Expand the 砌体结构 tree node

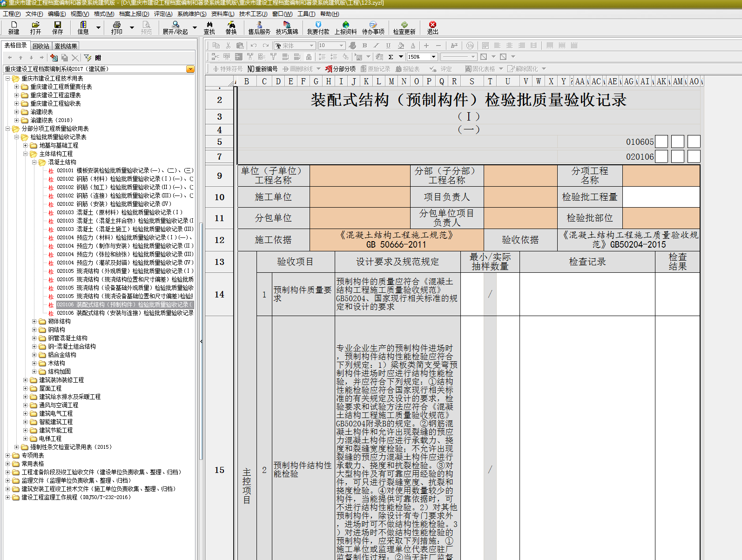pyautogui.click(x=34, y=321)
